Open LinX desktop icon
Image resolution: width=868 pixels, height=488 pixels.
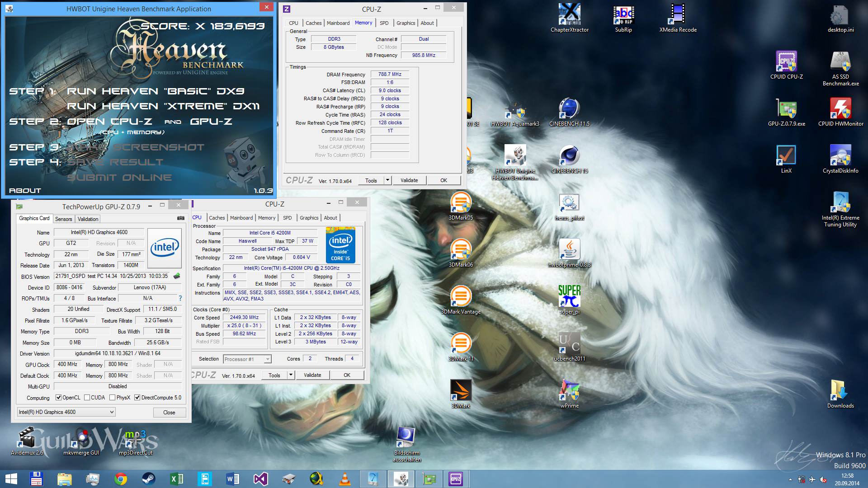[787, 159]
